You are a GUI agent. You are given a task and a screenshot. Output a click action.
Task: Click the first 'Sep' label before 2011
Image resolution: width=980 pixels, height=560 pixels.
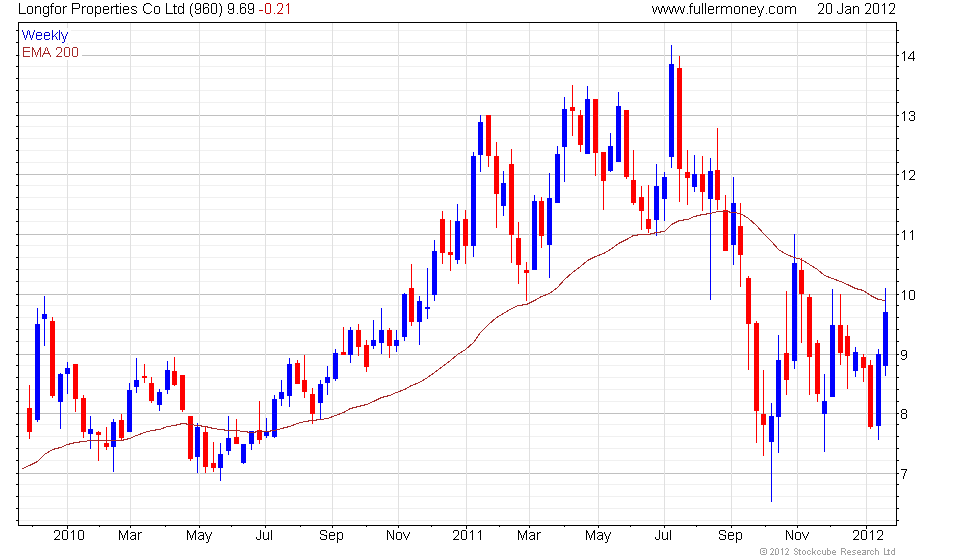(x=331, y=536)
